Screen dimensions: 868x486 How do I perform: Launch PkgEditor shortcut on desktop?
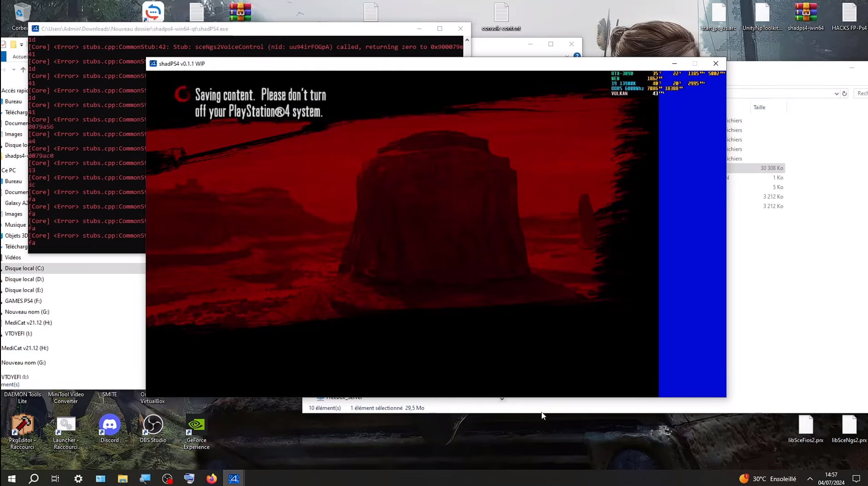pos(22,432)
